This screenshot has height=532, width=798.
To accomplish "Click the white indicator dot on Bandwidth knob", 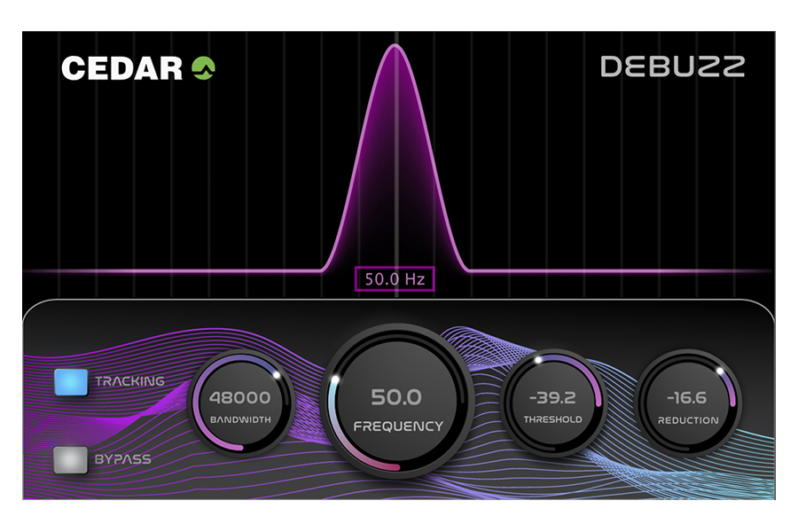I will click(x=277, y=375).
